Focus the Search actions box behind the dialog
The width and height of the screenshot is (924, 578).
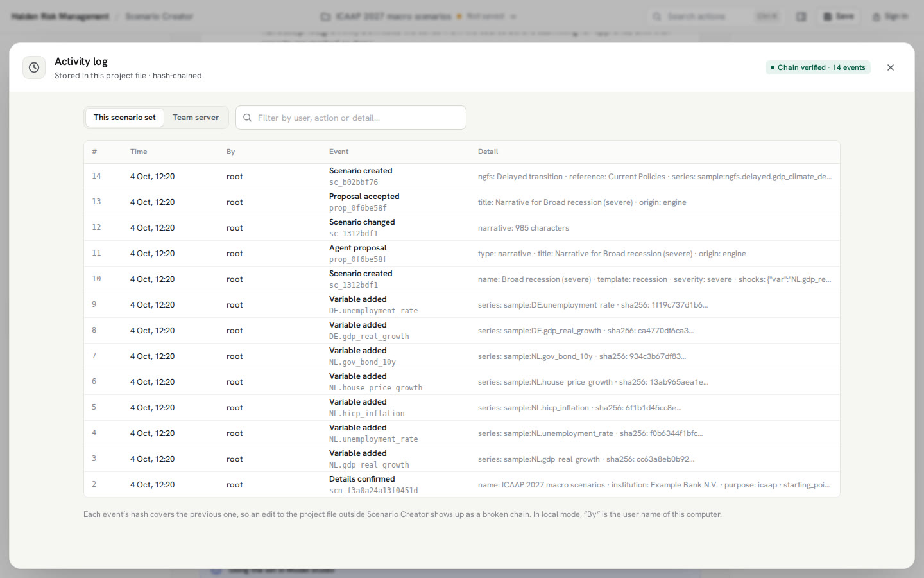pos(715,16)
